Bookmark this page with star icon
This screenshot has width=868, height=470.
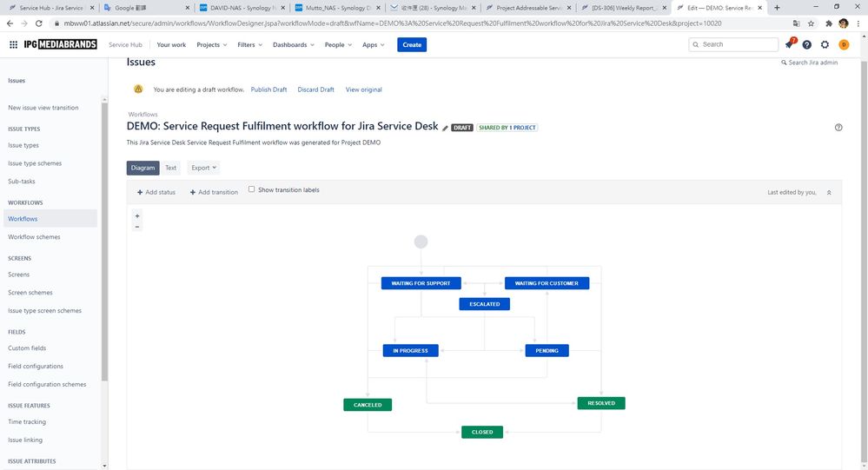(811, 23)
